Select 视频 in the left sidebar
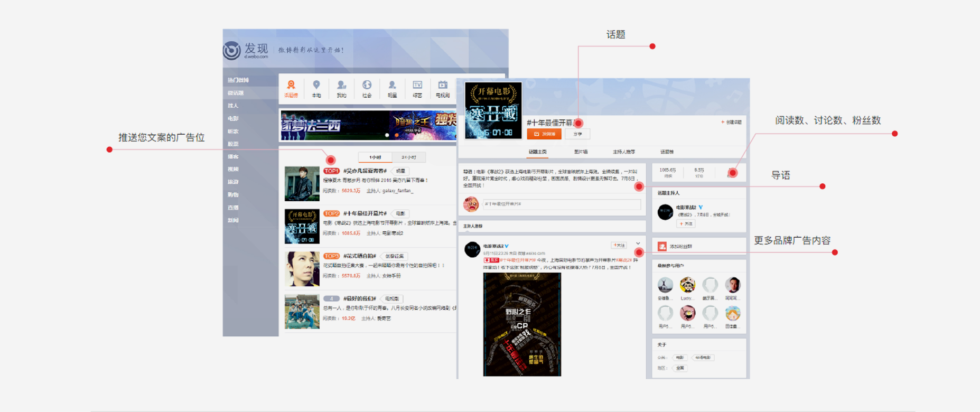The height and width of the screenshot is (412, 980). [x=233, y=169]
